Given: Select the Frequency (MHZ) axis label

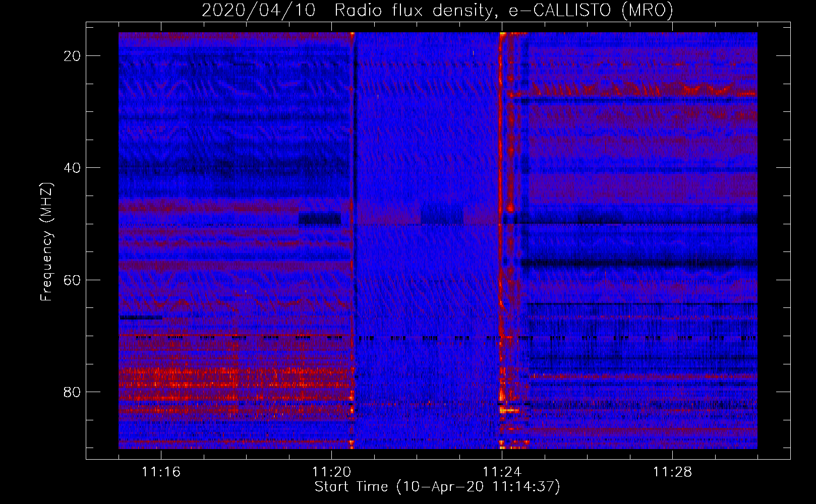Looking at the screenshot, I should (46, 241).
